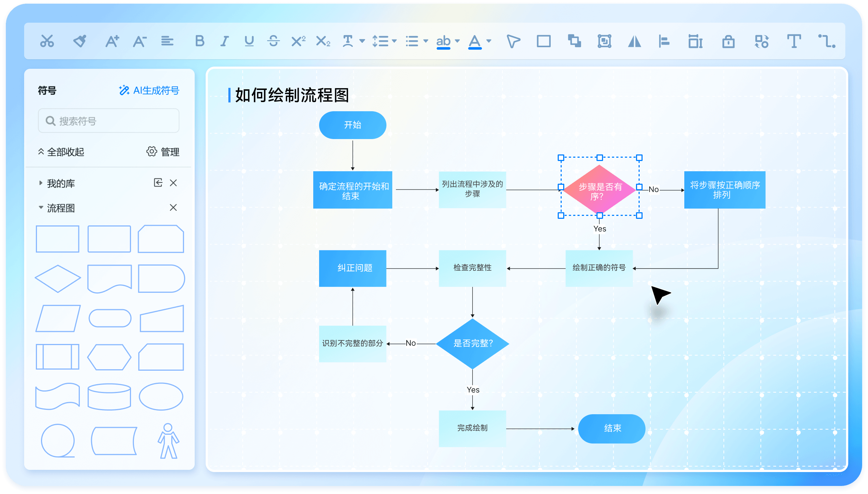
Task: Apply the font color A swatch
Action: click(x=475, y=42)
